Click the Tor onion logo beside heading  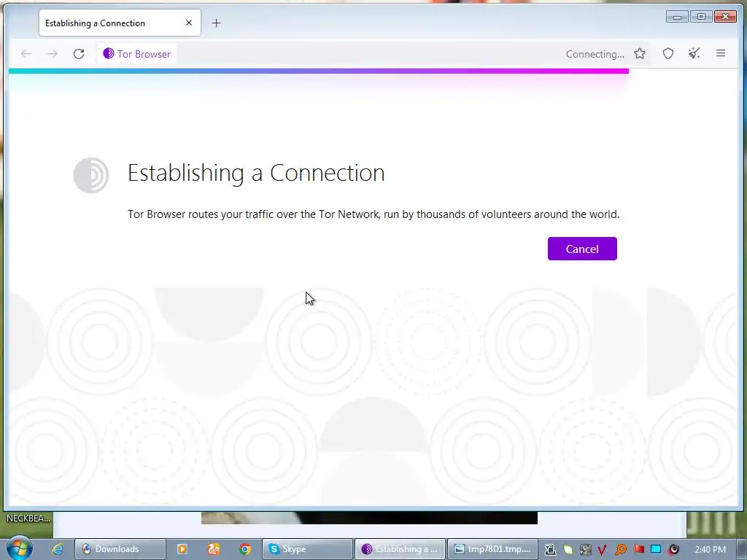point(91,175)
